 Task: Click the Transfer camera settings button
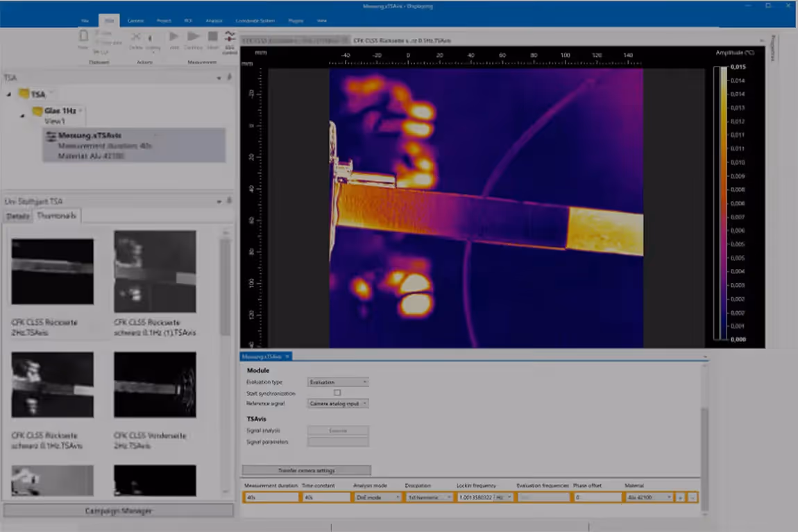pyautogui.click(x=306, y=470)
